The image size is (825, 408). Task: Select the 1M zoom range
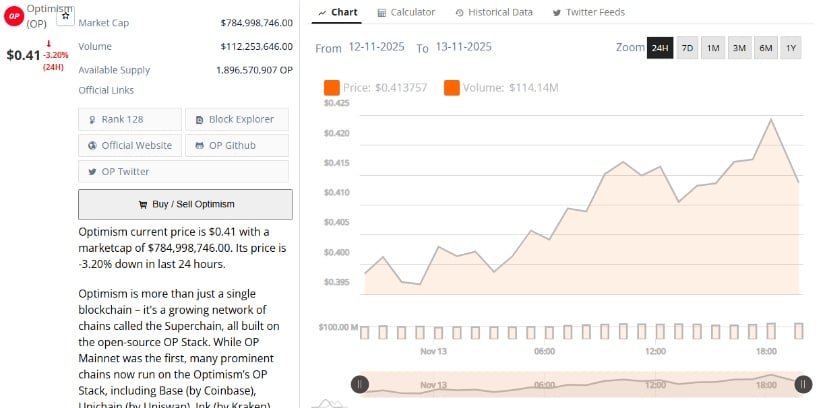coord(713,48)
